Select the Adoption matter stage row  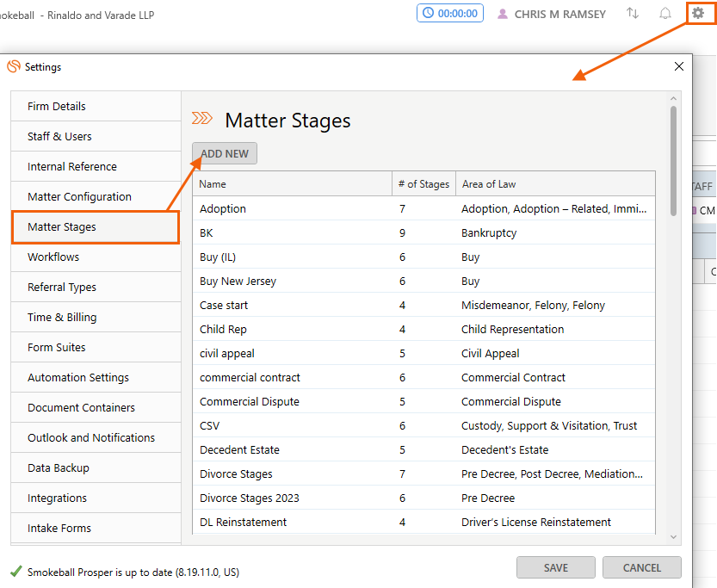423,209
